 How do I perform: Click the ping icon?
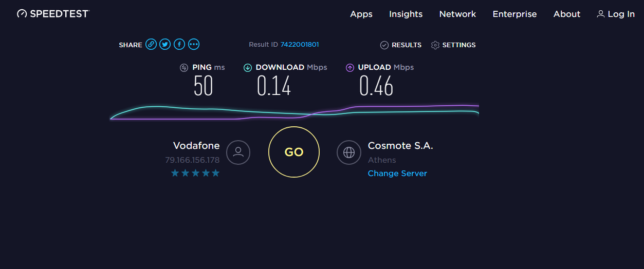click(184, 67)
